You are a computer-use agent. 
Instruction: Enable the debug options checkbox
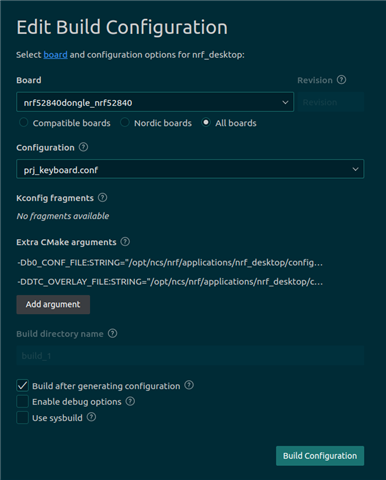pos(23,402)
